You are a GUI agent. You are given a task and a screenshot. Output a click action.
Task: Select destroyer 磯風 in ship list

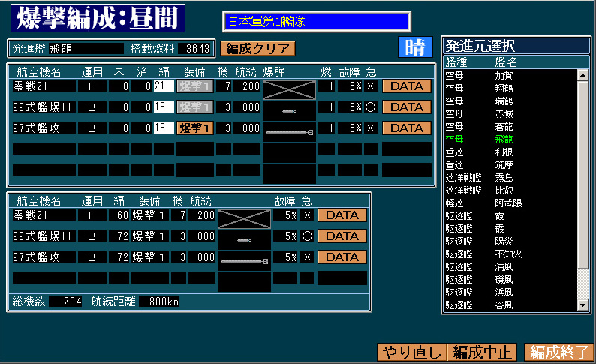pos(510,280)
